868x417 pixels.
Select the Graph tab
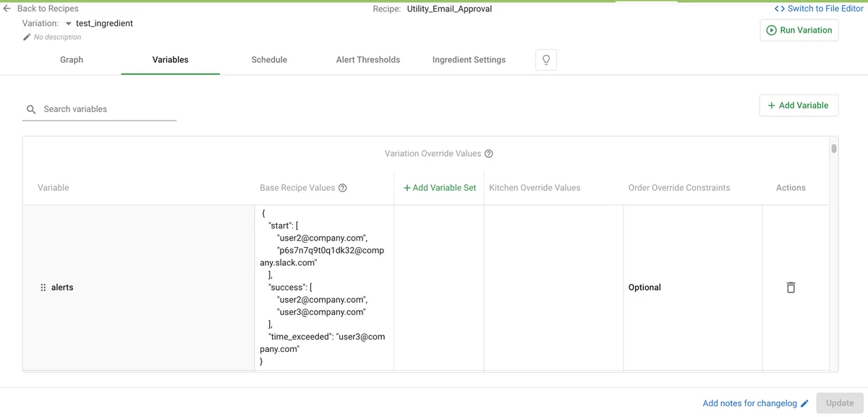(71, 59)
